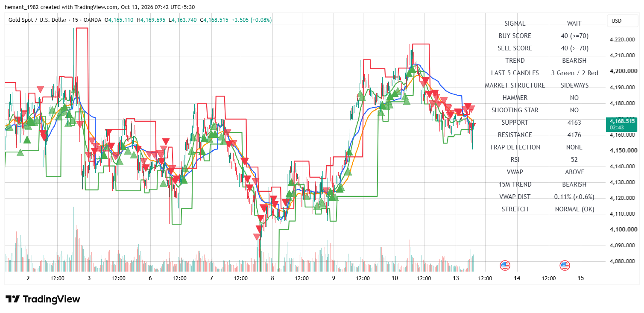Click the 3 Green / 2 Red value

(x=574, y=73)
